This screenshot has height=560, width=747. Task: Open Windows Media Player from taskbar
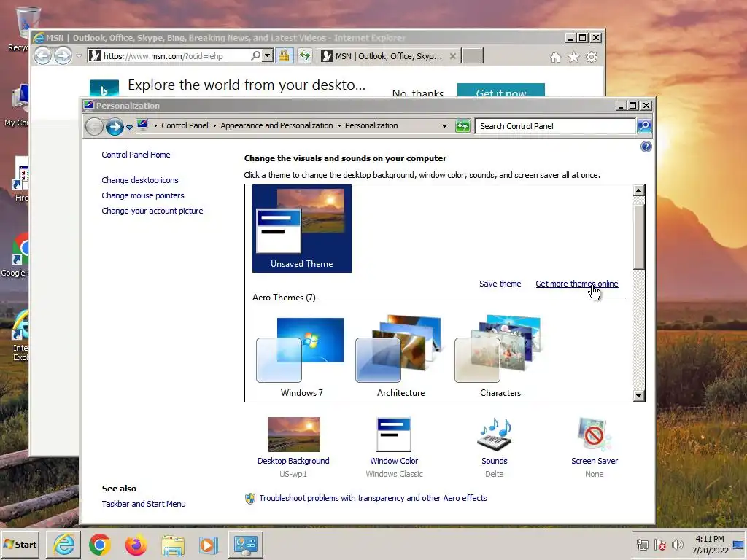(x=208, y=545)
